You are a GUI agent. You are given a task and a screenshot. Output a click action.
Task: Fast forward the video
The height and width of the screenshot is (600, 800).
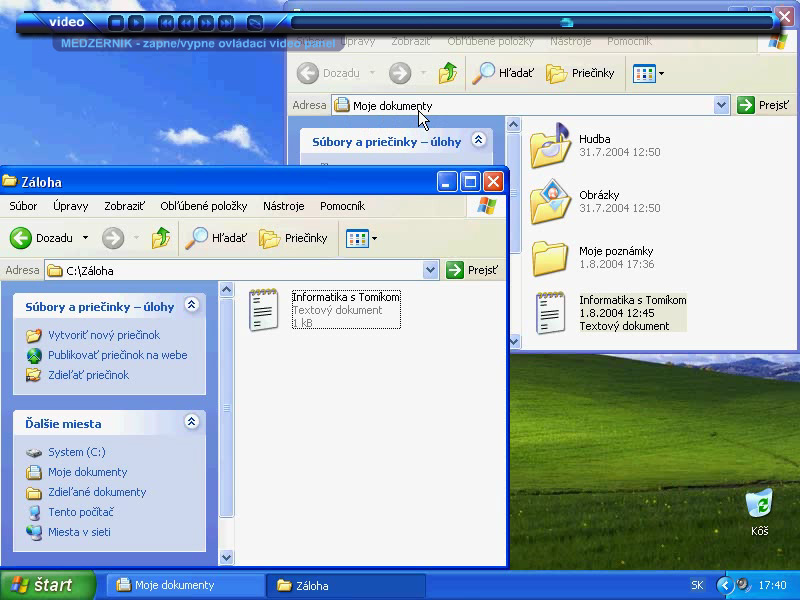(206, 22)
